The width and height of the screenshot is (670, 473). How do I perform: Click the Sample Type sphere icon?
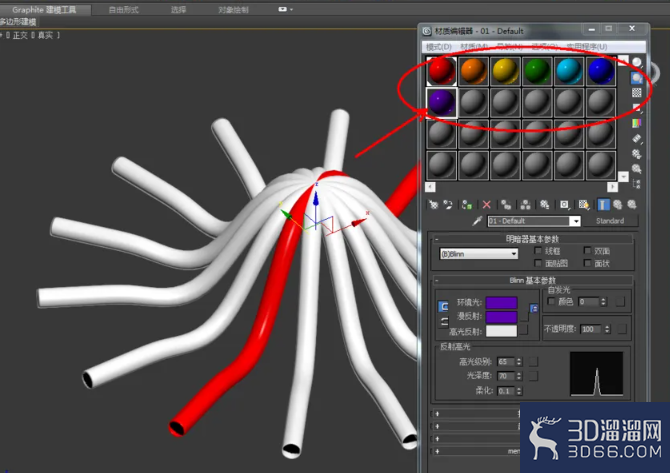[x=637, y=62]
